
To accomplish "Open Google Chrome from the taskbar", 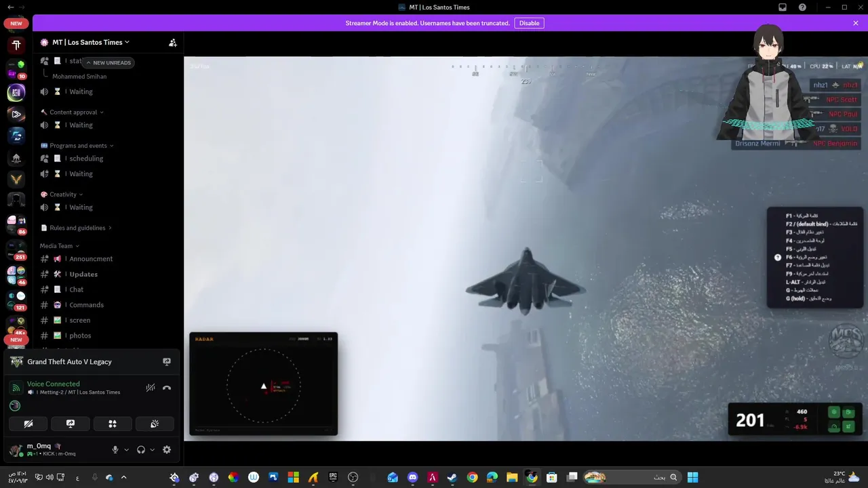I will (x=472, y=477).
